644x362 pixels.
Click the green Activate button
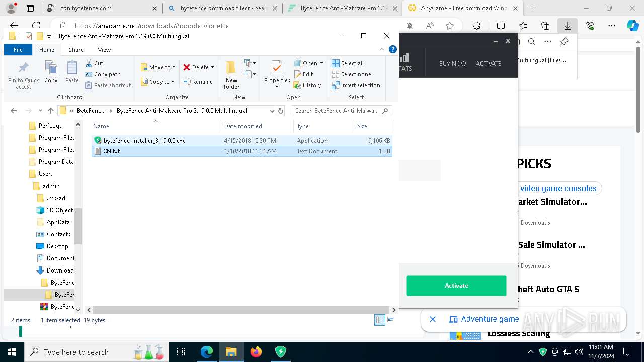pos(456,286)
